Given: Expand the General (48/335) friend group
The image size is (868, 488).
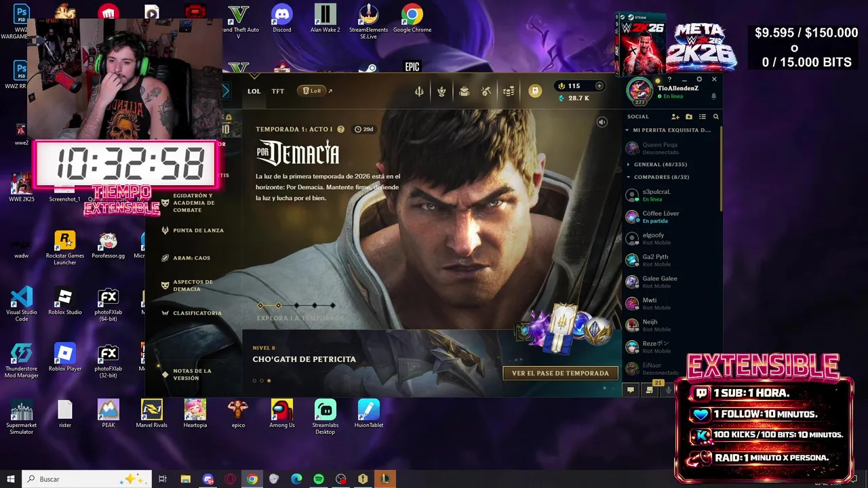Looking at the screenshot, I should pos(656,165).
